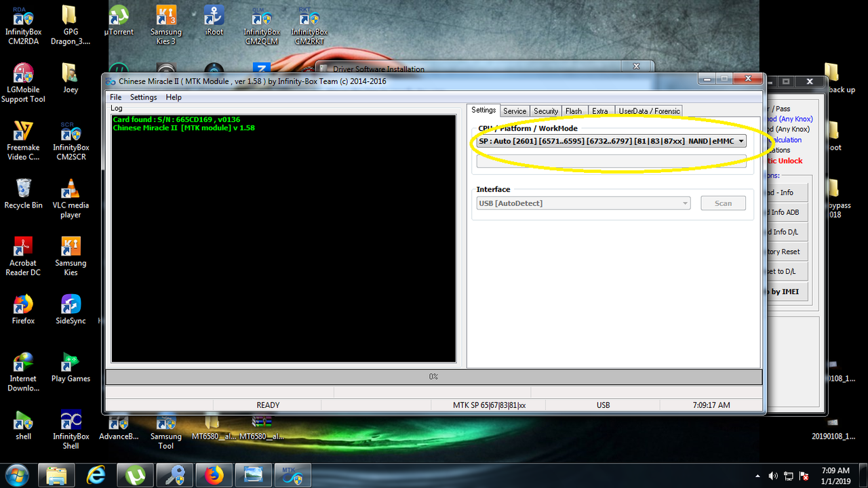Launch iRoot desktop shortcut
868x488 pixels.
tap(214, 21)
